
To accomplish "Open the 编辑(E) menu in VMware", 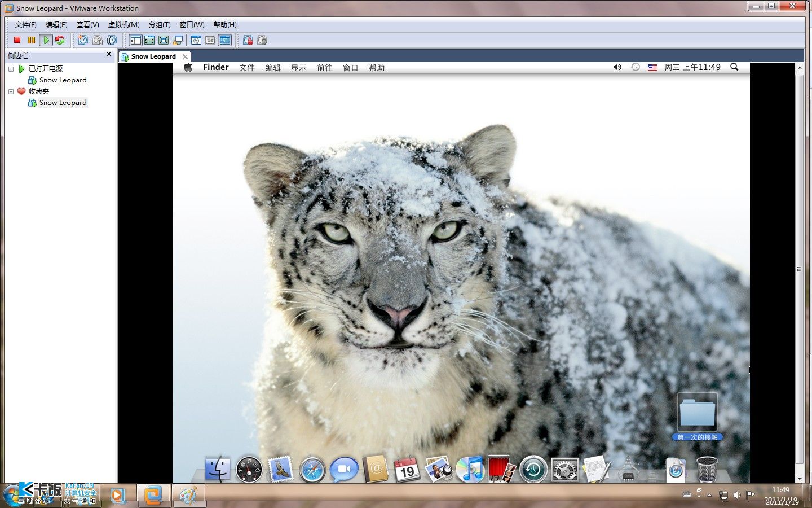I will (56, 25).
